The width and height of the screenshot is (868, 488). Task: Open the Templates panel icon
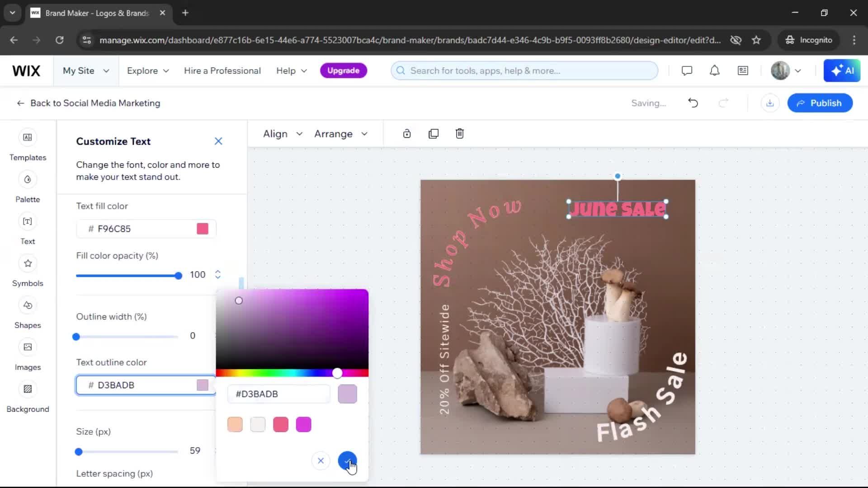pos(28,137)
